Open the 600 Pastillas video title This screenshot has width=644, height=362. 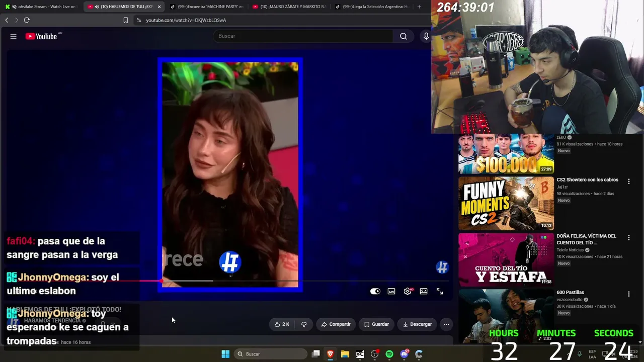click(x=570, y=293)
